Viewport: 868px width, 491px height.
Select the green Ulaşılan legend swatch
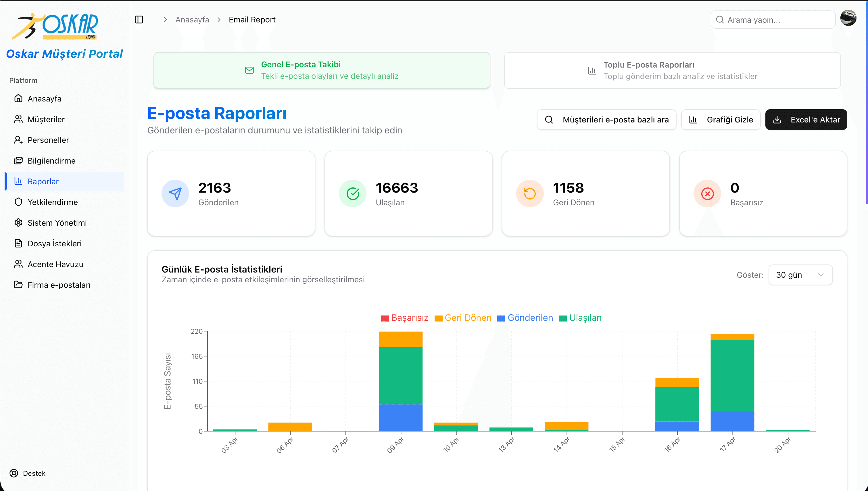tap(562, 318)
